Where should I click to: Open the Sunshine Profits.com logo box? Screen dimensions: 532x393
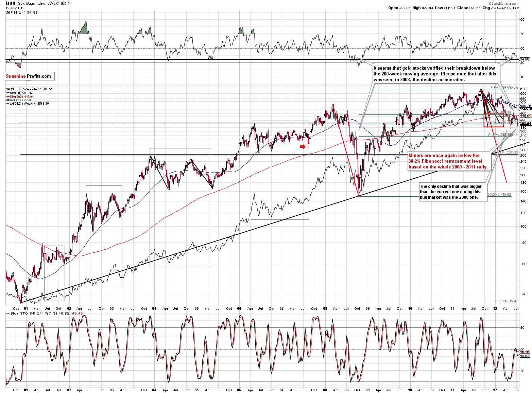pyautogui.click(x=30, y=76)
